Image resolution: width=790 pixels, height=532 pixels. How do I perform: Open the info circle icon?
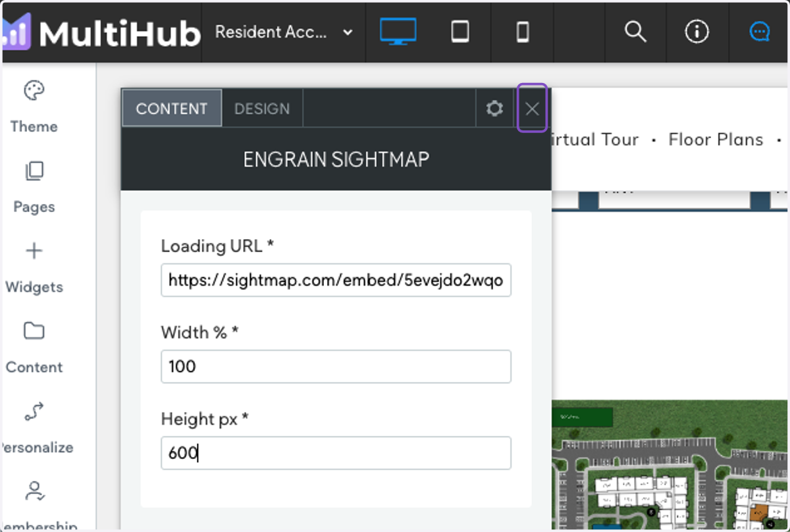(697, 32)
